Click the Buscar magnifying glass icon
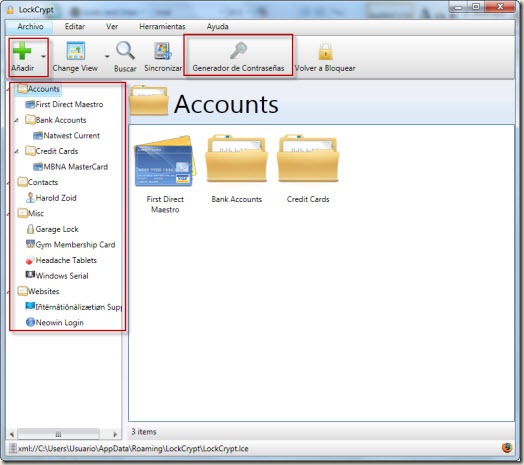 pyautogui.click(x=125, y=51)
